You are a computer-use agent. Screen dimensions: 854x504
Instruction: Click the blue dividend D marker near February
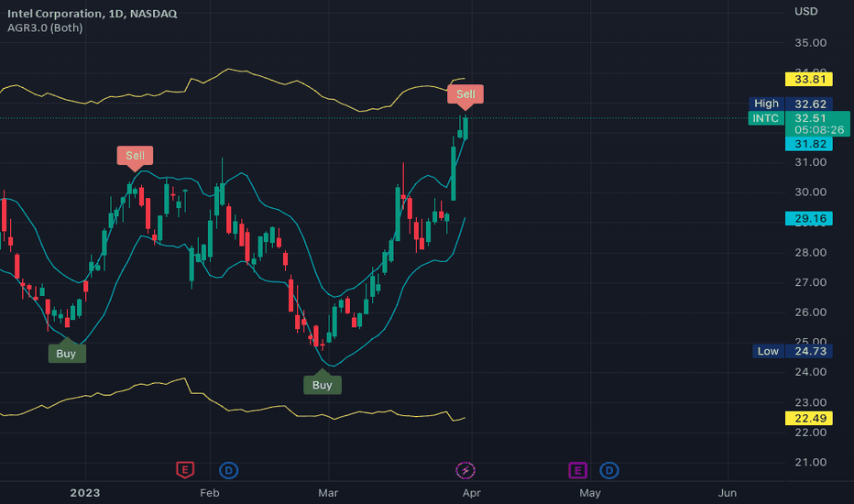(229, 470)
